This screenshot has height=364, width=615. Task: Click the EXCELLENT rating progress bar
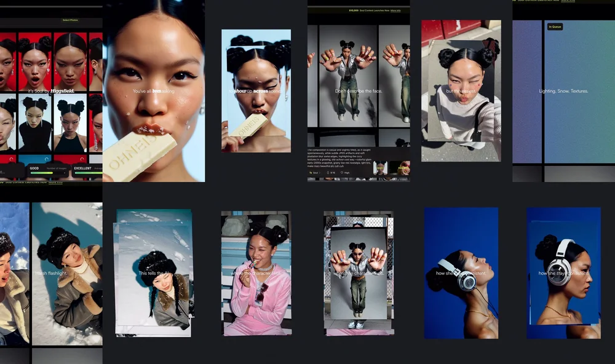[x=88, y=173]
